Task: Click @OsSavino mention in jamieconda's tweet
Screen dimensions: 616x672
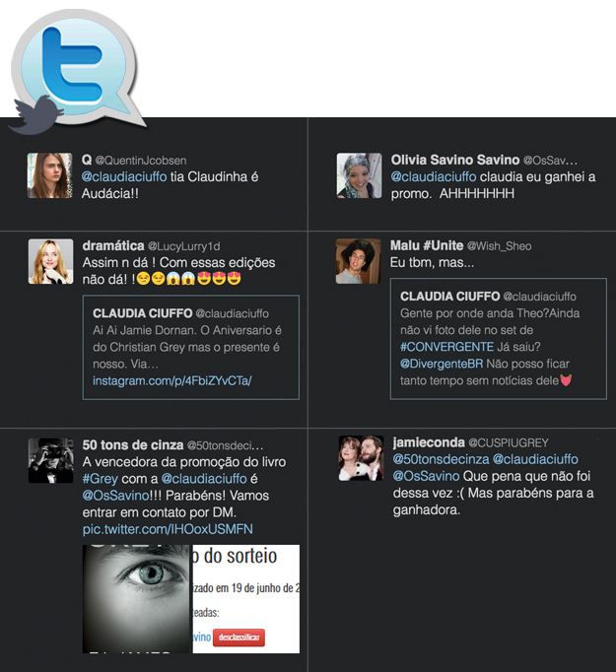Action: [x=426, y=476]
